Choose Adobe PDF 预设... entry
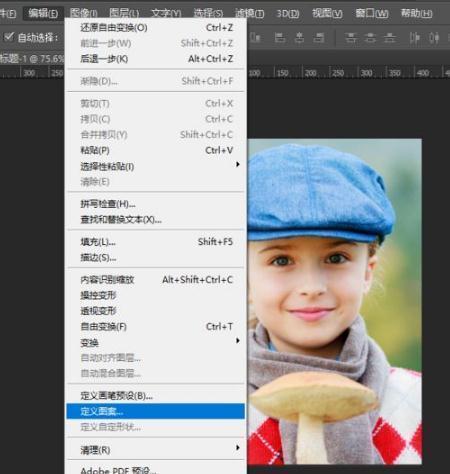The width and height of the screenshot is (450, 474). tap(156, 469)
